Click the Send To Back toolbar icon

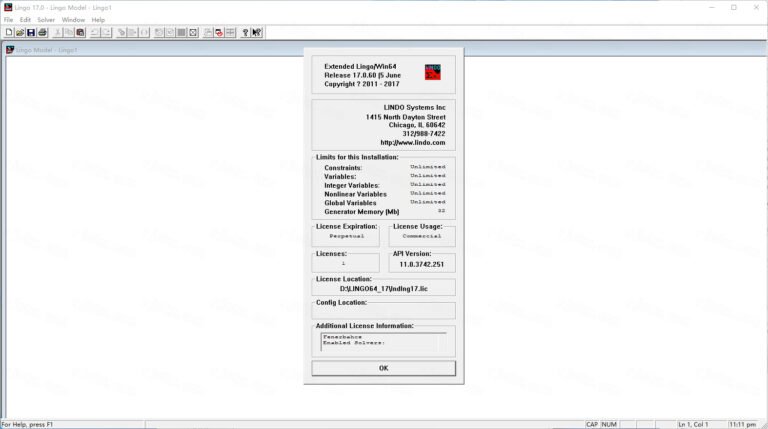coord(208,32)
